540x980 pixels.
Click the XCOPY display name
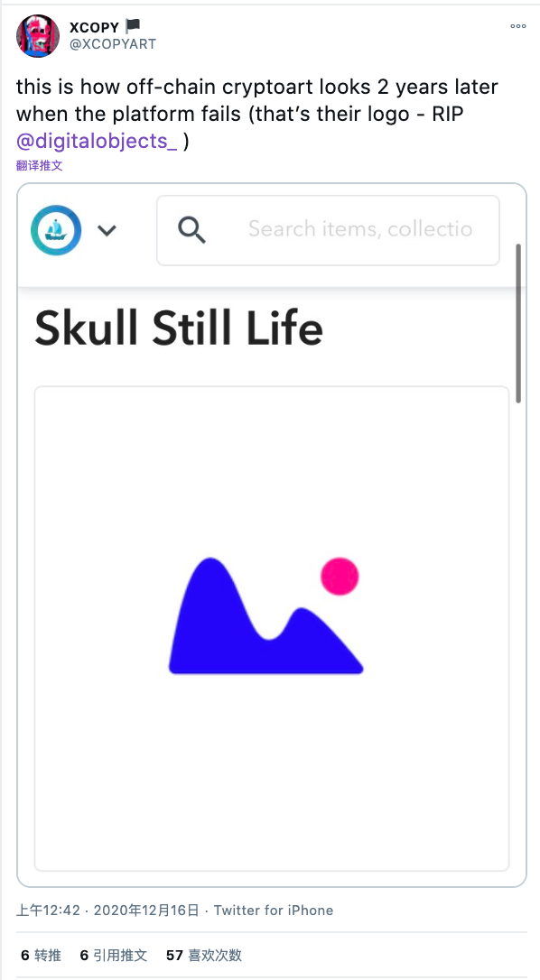pyautogui.click(x=95, y=27)
